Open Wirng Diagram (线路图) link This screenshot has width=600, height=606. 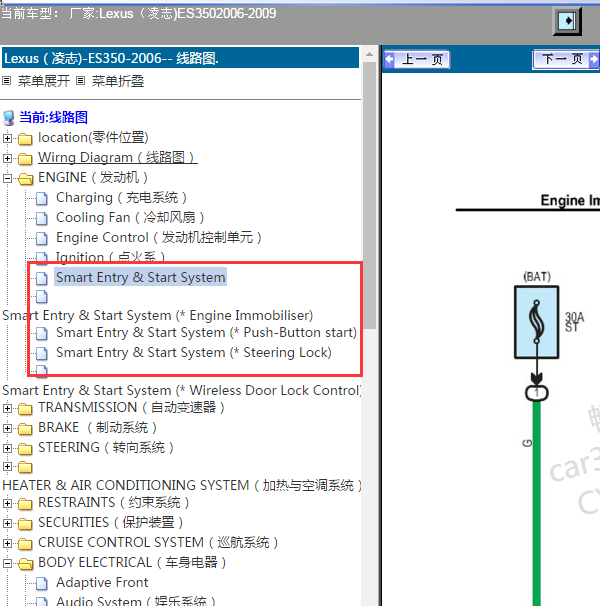pyautogui.click(x=118, y=158)
